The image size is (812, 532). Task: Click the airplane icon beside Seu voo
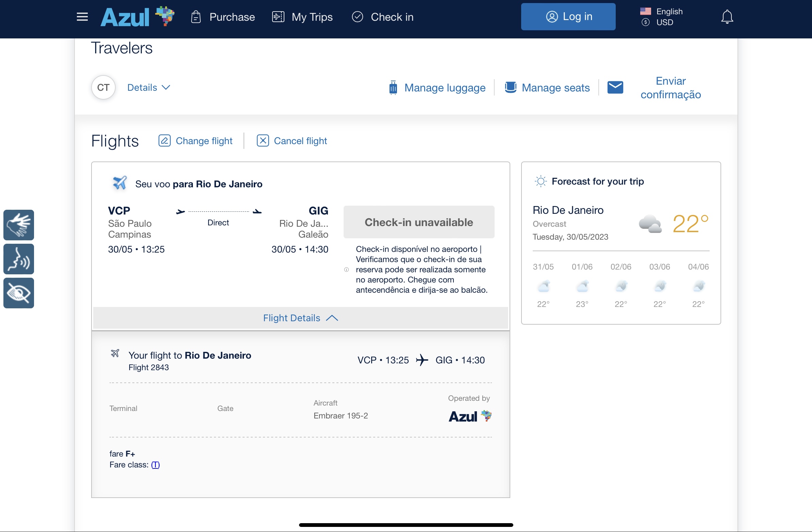point(119,183)
